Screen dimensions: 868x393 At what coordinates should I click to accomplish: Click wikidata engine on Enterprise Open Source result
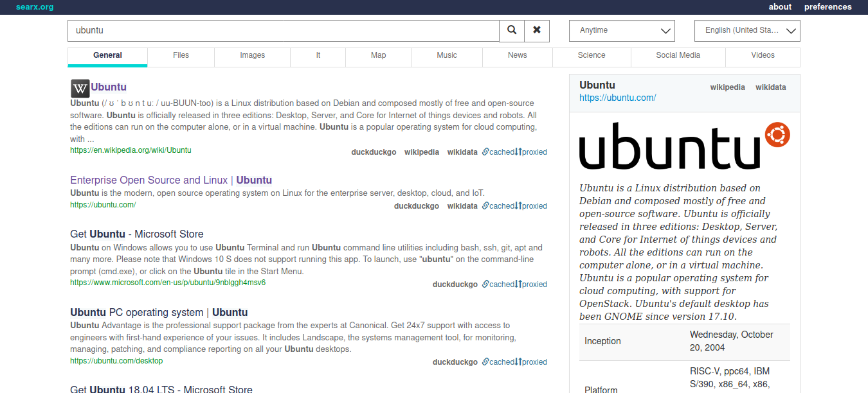pos(463,206)
